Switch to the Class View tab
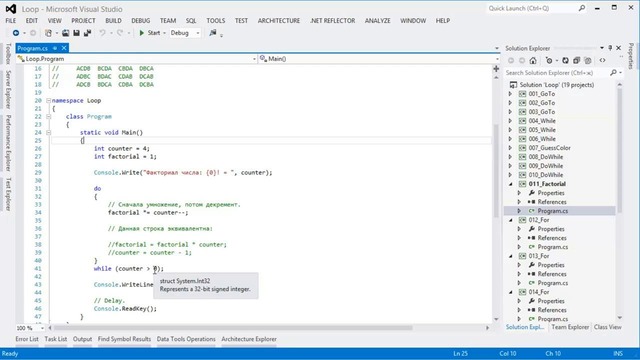Screen dimensions: 640x360 coord(608,327)
